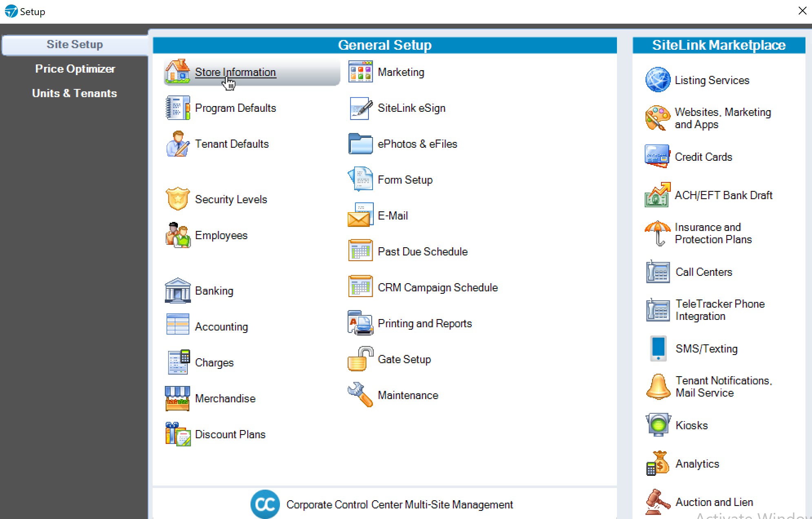812x519 pixels.
Task: Open the Insurance and Protection Plans umbrella icon
Action: pos(658,233)
